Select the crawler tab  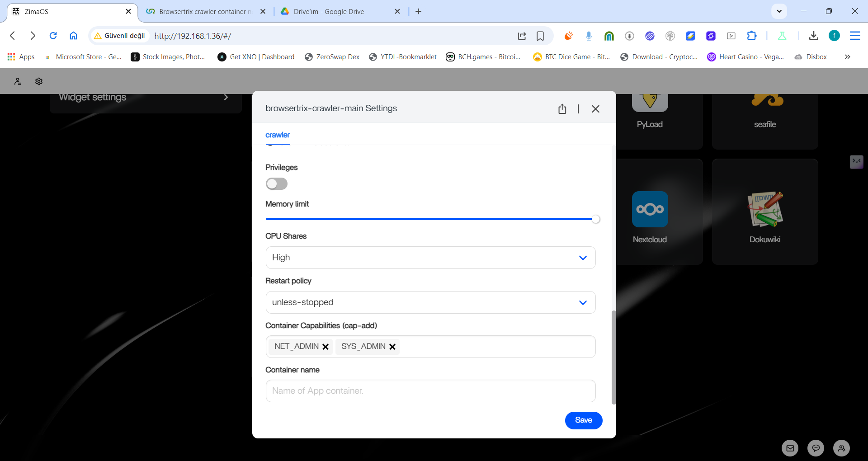278,135
